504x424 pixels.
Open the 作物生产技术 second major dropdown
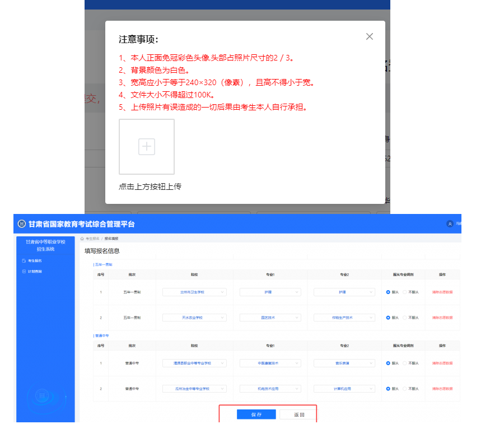(x=344, y=318)
